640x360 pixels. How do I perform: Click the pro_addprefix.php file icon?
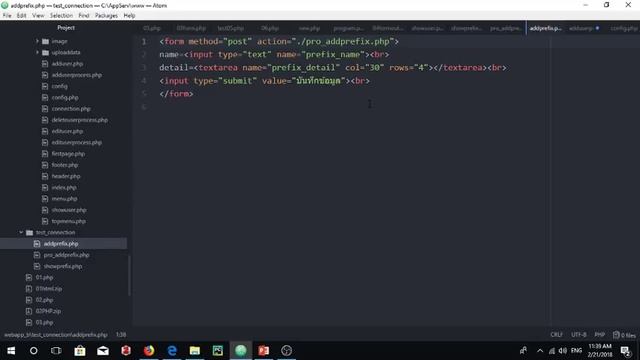coord(37,255)
